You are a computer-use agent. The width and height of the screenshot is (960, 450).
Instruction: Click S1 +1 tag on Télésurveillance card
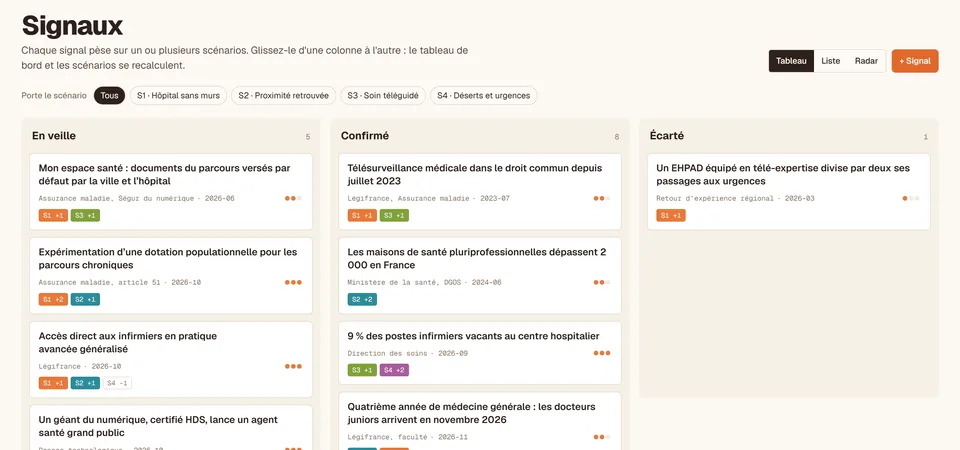tap(362, 216)
